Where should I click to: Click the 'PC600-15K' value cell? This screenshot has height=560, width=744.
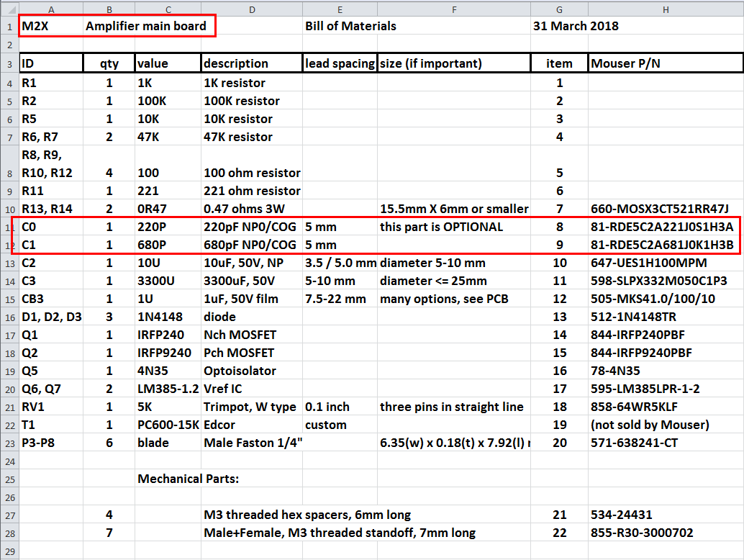[x=168, y=425]
